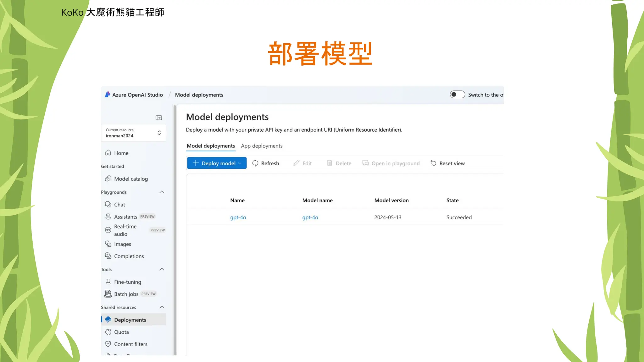Sort by the Model name column header
The width and height of the screenshot is (644, 362).
tap(317, 200)
